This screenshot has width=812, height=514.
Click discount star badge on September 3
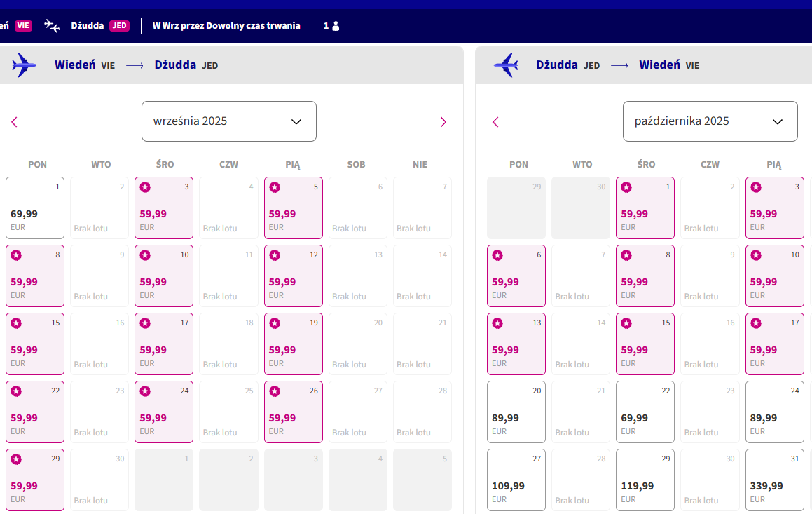[x=146, y=187]
